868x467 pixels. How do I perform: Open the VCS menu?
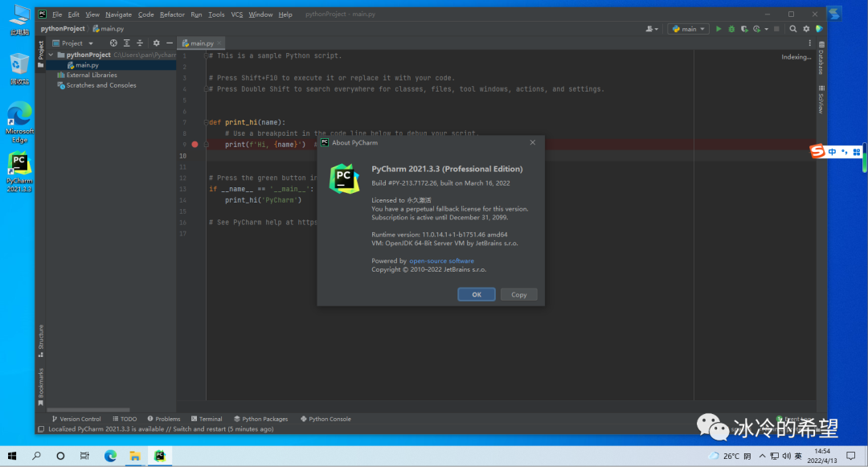tap(237, 14)
